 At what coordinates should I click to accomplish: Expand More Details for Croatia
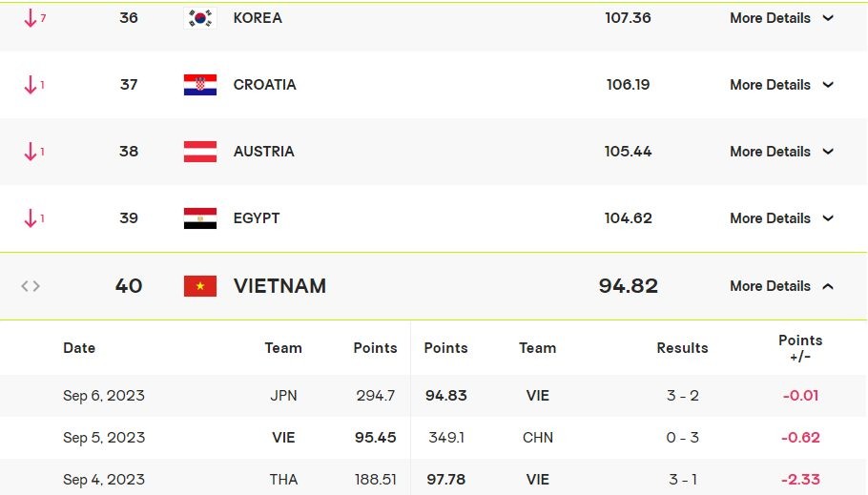[781, 85]
